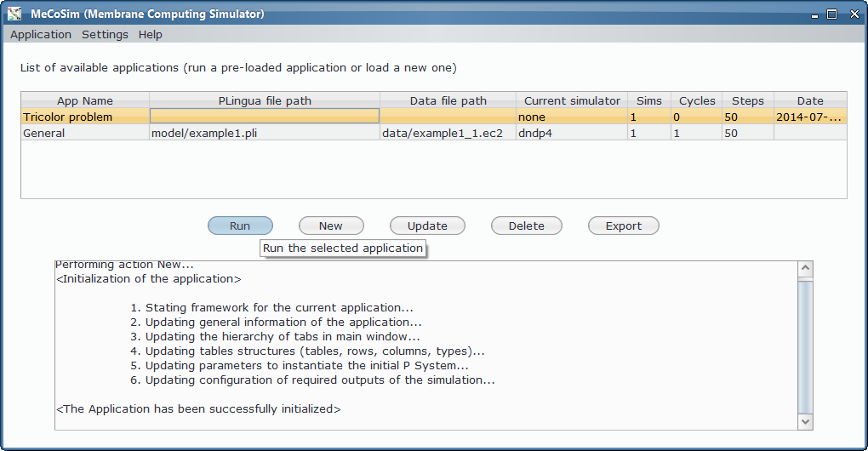The image size is (868, 451).
Task: Select data/example1_1.ec2 cell
Action: [448, 133]
